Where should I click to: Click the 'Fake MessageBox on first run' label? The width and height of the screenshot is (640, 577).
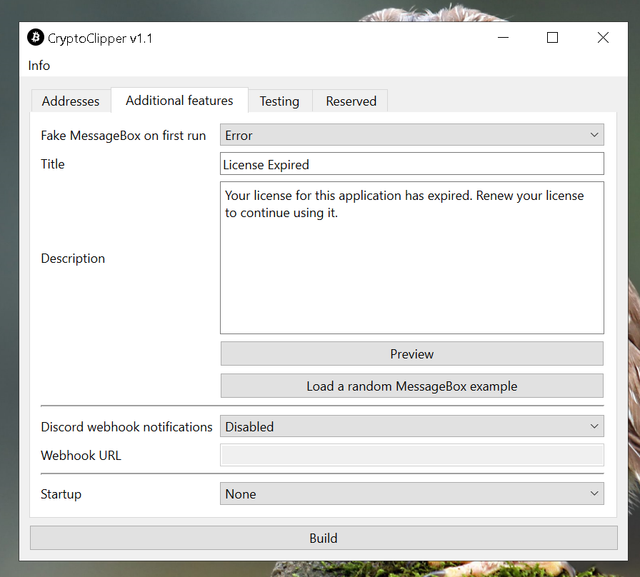point(123,135)
